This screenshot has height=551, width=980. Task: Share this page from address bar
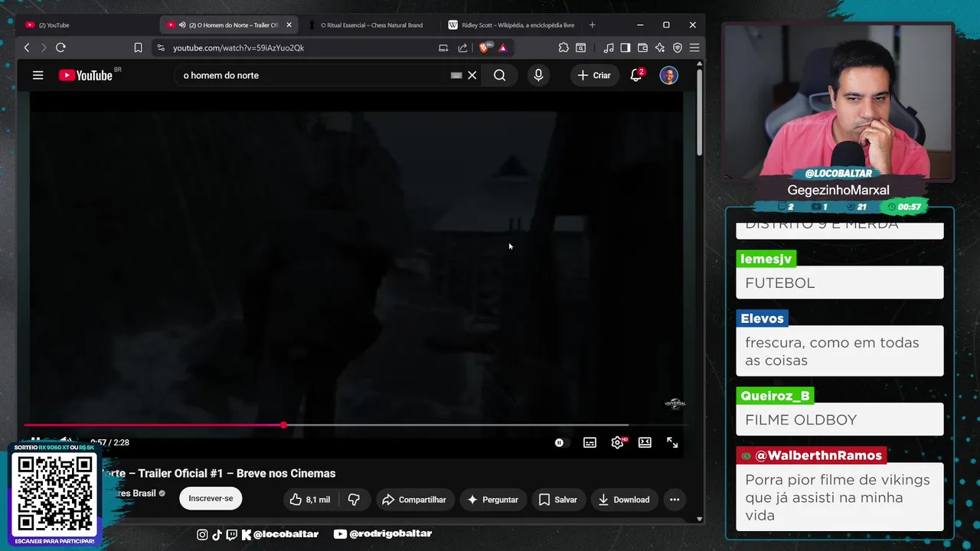pyautogui.click(x=462, y=47)
